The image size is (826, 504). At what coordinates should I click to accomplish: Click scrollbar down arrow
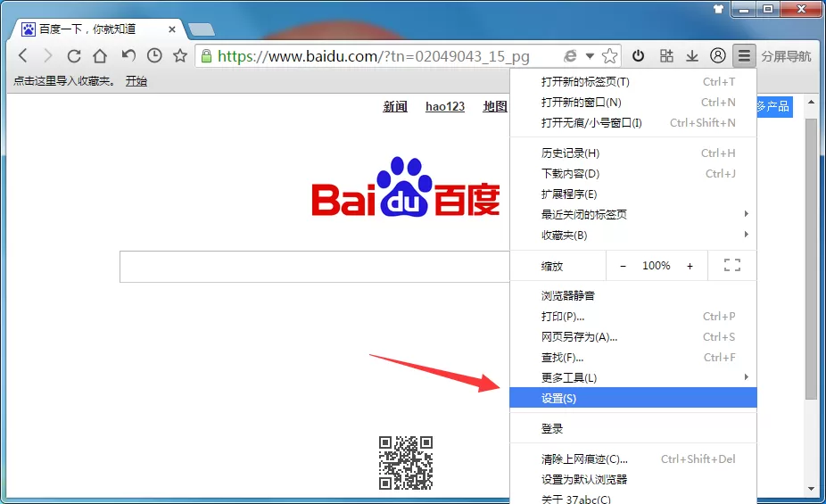tap(811, 489)
